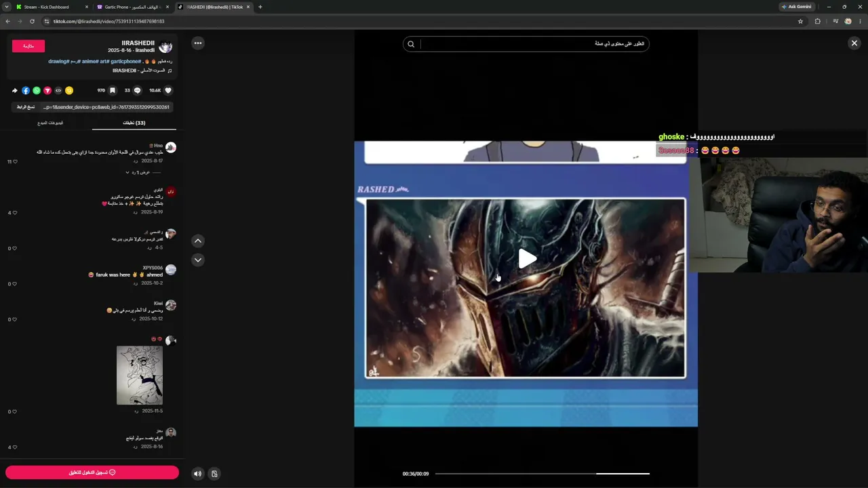Copy the video link with the copy button

coord(26,107)
